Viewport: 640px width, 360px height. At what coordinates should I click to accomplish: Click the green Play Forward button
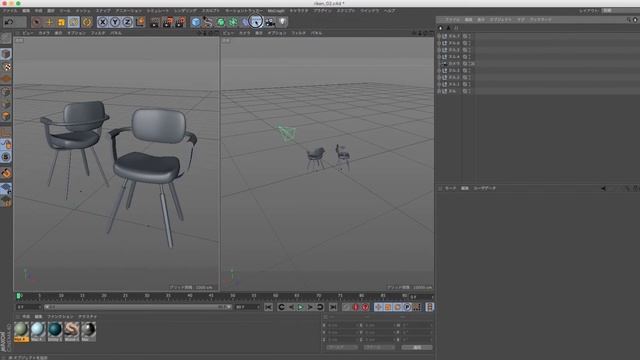[x=300, y=307]
